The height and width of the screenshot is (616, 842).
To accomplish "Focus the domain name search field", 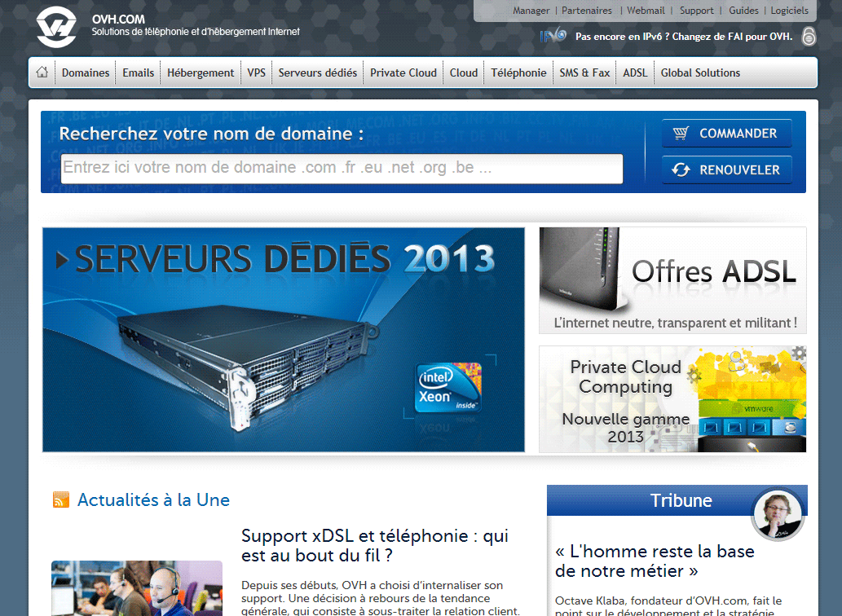I will (x=342, y=169).
